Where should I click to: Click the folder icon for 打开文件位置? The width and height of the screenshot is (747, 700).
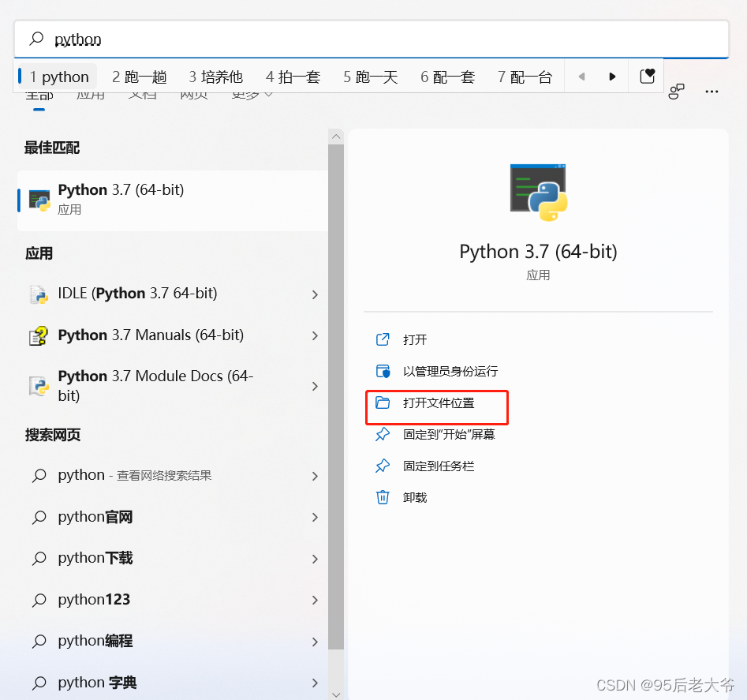click(383, 402)
